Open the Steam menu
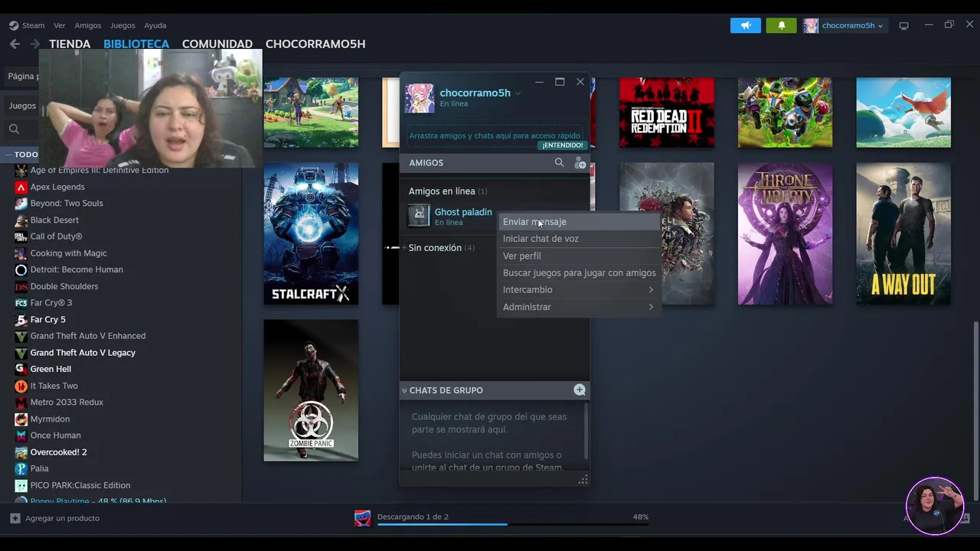This screenshot has height=551, width=980. [33, 25]
